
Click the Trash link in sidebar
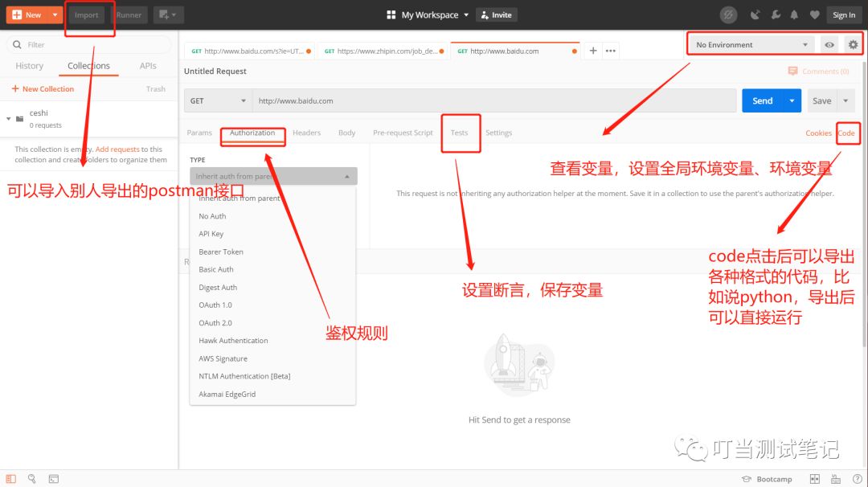pyautogui.click(x=156, y=89)
